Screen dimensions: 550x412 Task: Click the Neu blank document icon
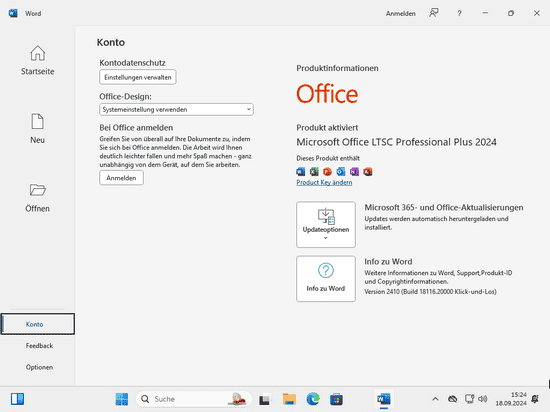pos(38,122)
